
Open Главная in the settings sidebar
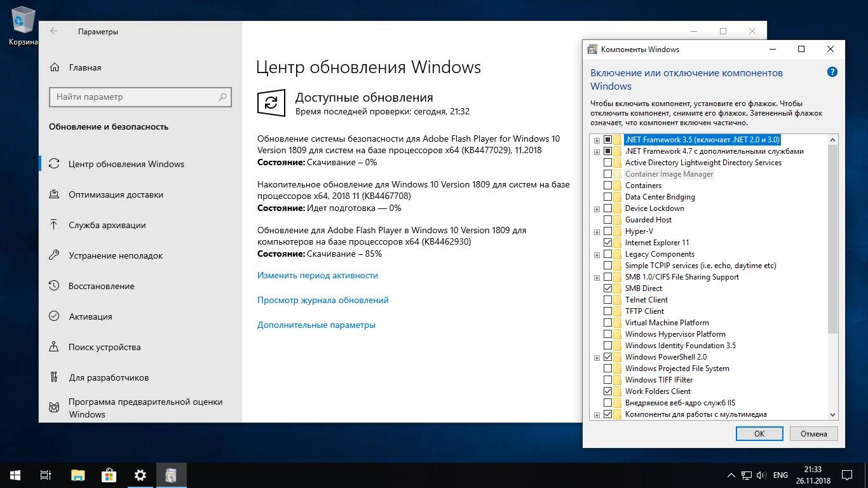coord(85,67)
